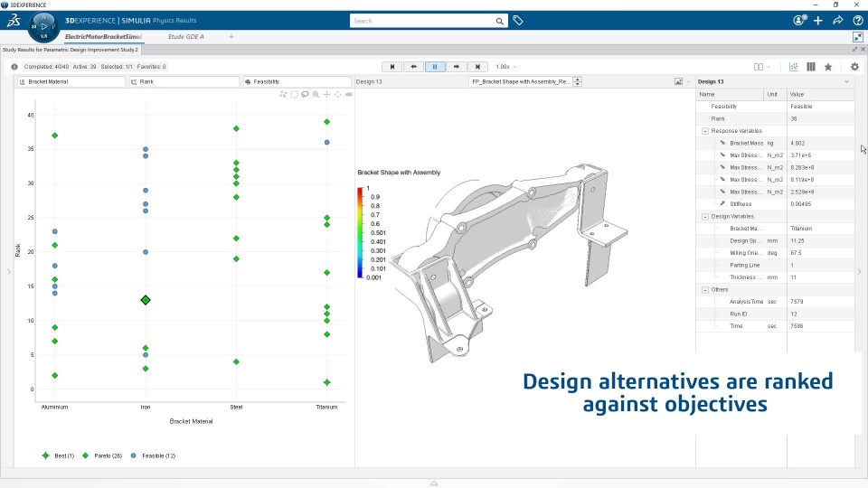Click the chart lasso comment tool icon
Viewport: 868px width, 488px height.
coord(305,95)
